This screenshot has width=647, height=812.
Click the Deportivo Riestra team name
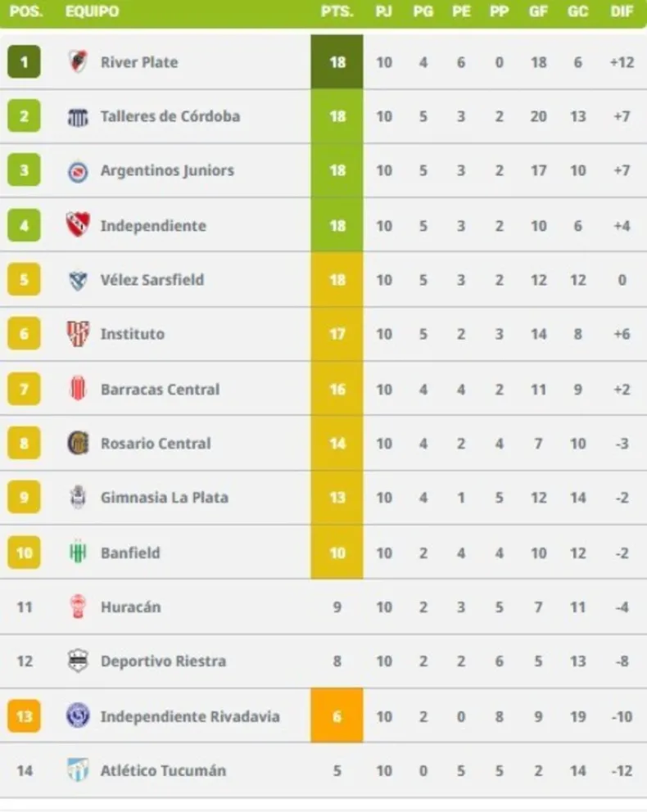click(x=163, y=661)
